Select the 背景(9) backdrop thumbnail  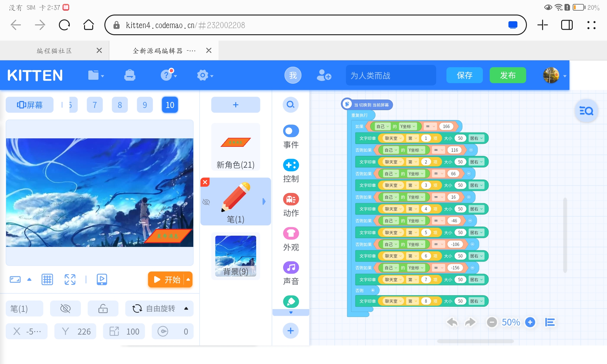tap(236, 256)
